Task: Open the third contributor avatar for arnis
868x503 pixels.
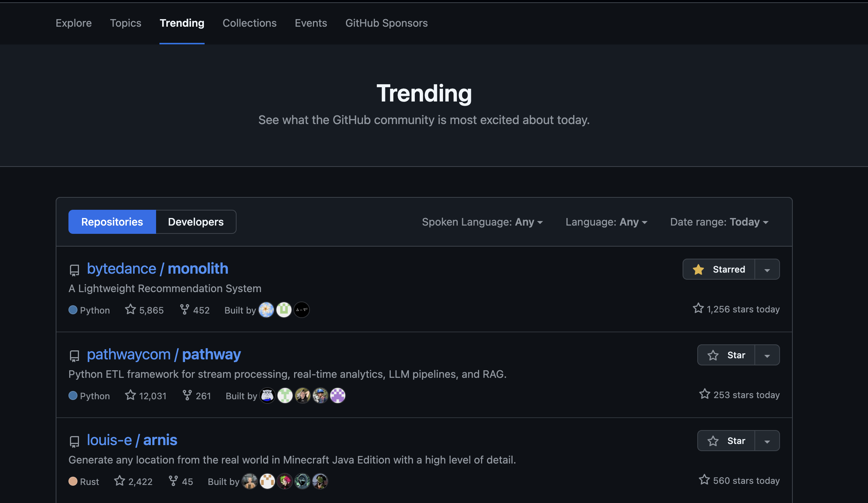Action: tap(285, 481)
